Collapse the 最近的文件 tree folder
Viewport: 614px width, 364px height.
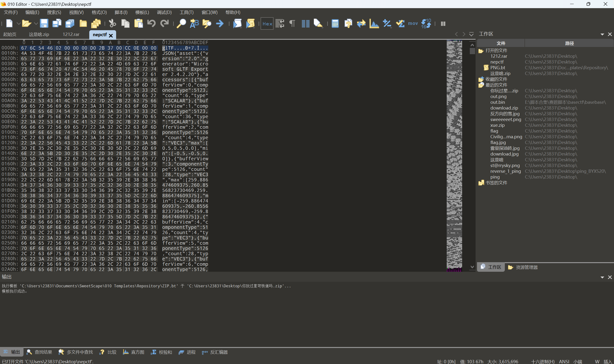[x=481, y=85]
